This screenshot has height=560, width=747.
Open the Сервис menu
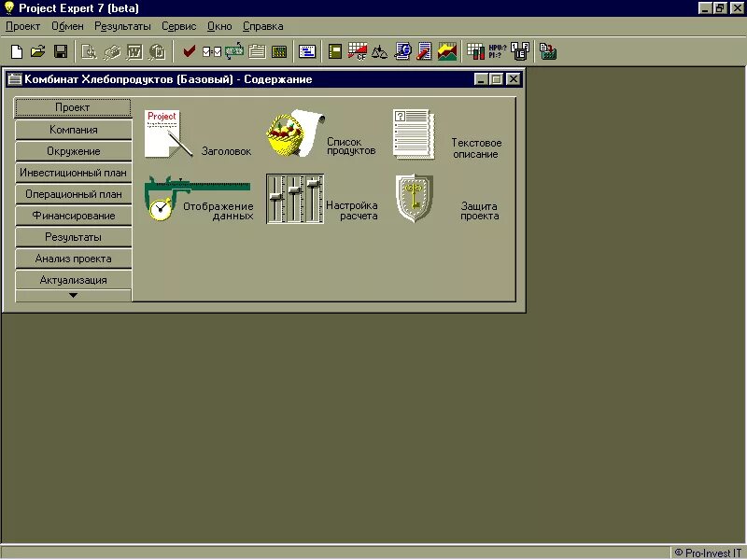[178, 27]
